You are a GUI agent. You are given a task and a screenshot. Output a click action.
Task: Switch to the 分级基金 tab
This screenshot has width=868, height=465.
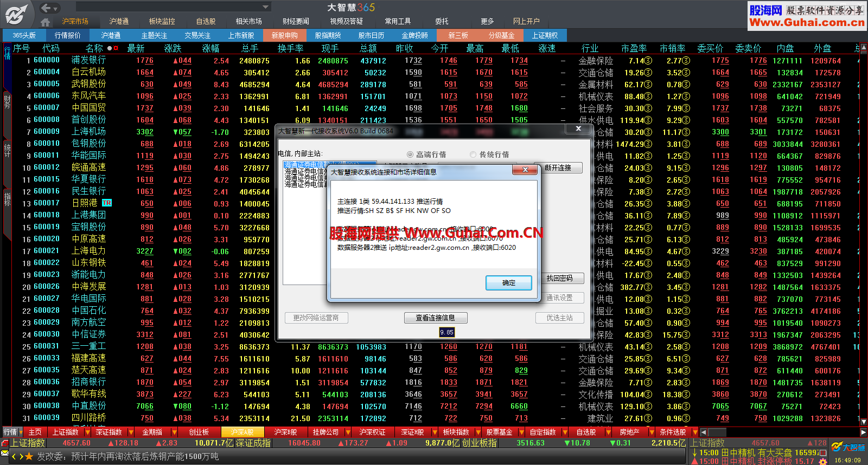point(501,35)
